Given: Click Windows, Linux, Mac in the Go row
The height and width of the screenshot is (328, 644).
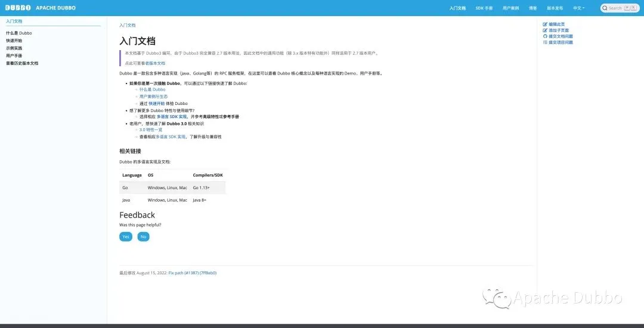Looking at the screenshot, I should 167,188.
